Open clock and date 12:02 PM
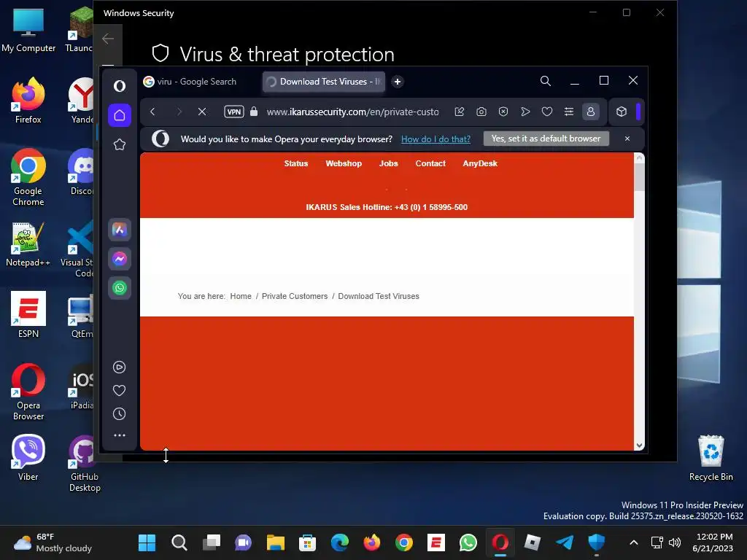 point(713,542)
